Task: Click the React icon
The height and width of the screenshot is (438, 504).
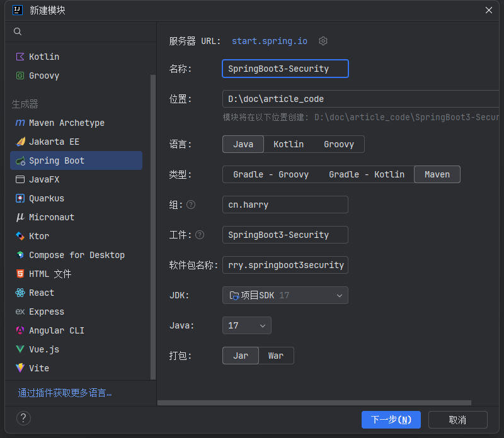Action: point(20,293)
